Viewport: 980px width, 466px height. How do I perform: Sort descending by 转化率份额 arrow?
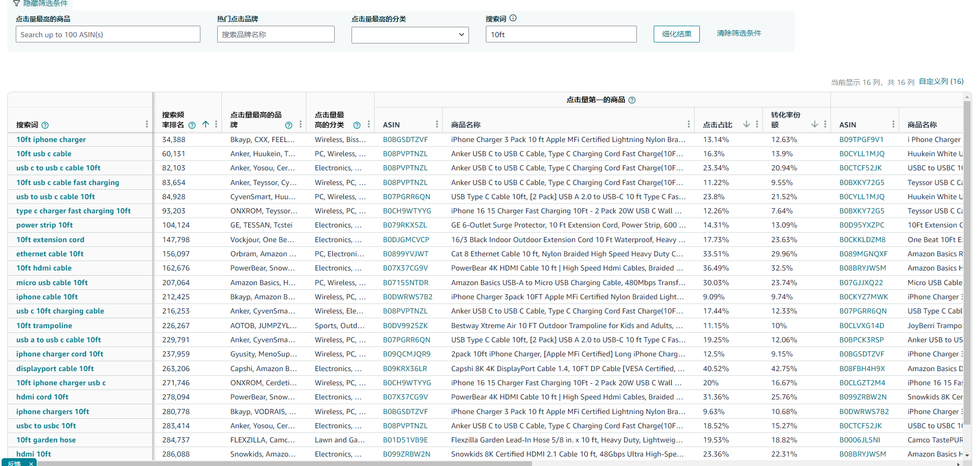(815, 124)
